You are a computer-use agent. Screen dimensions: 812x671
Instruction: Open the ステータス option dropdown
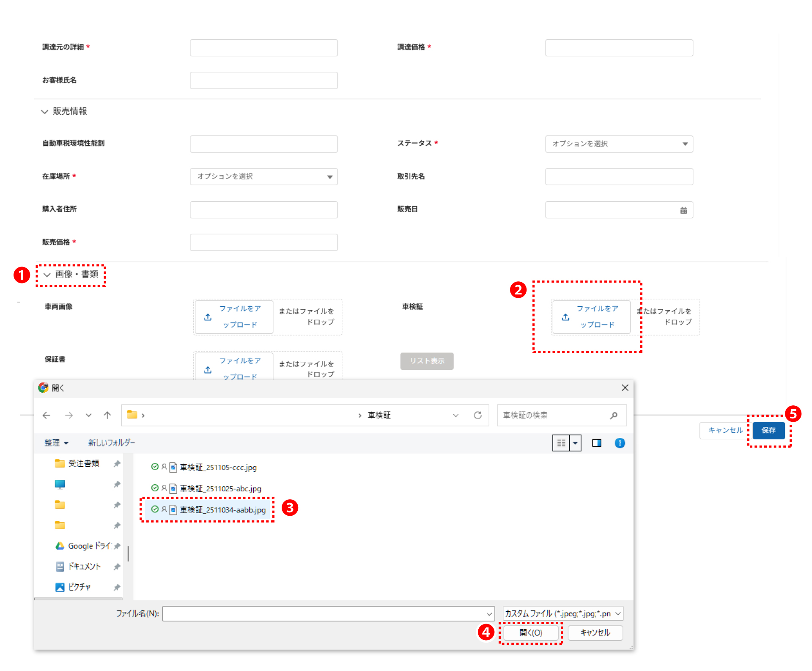click(x=619, y=144)
